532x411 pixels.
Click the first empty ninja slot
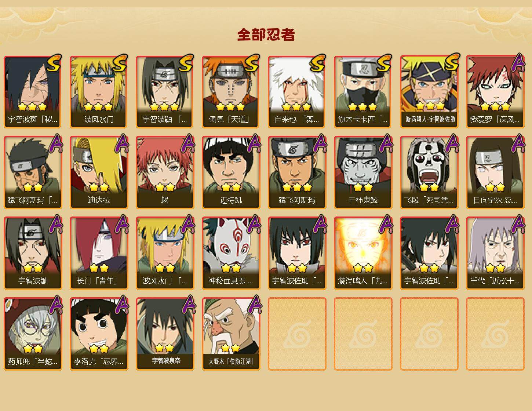(297, 334)
